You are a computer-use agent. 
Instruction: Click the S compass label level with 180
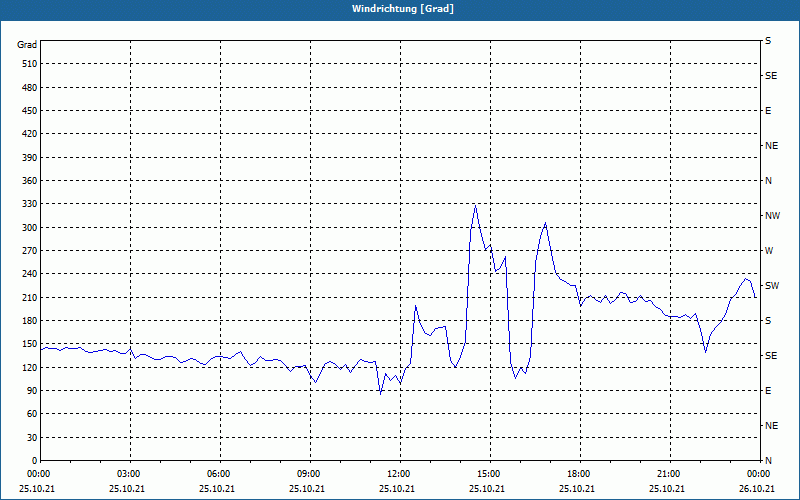click(x=768, y=321)
